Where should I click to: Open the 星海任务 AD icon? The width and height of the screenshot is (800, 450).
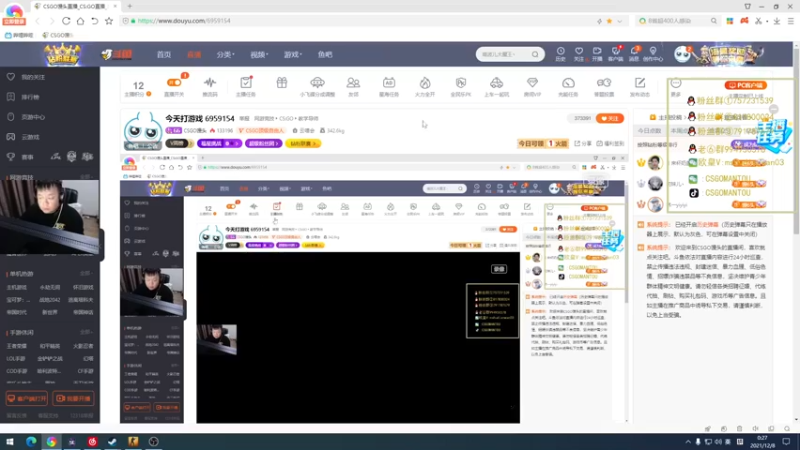[389, 86]
